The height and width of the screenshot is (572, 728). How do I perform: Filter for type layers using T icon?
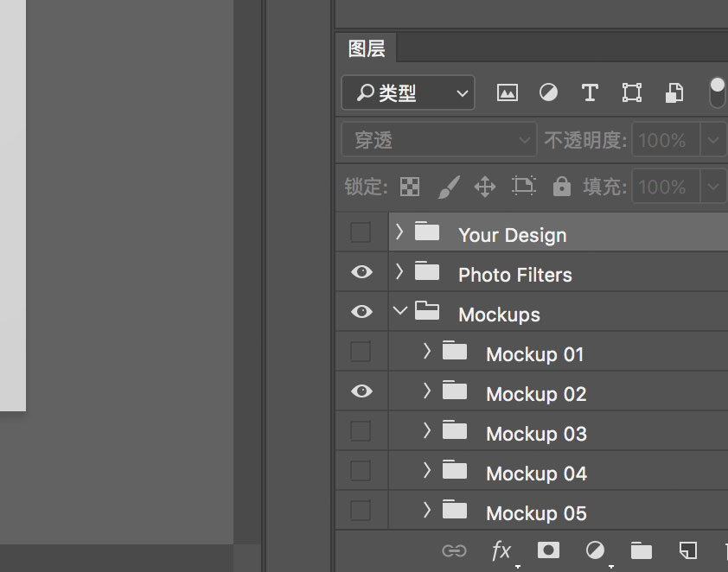click(590, 92)
